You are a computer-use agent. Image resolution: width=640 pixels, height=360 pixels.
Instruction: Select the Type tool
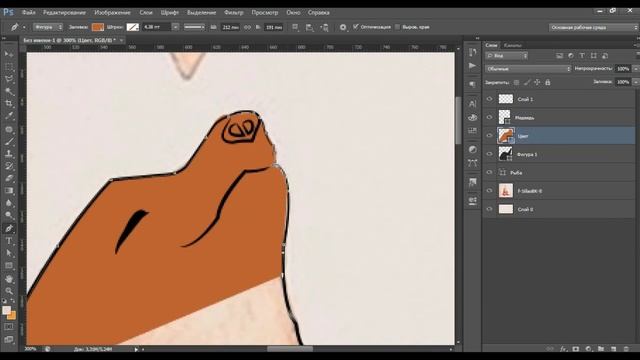[9, 241]
